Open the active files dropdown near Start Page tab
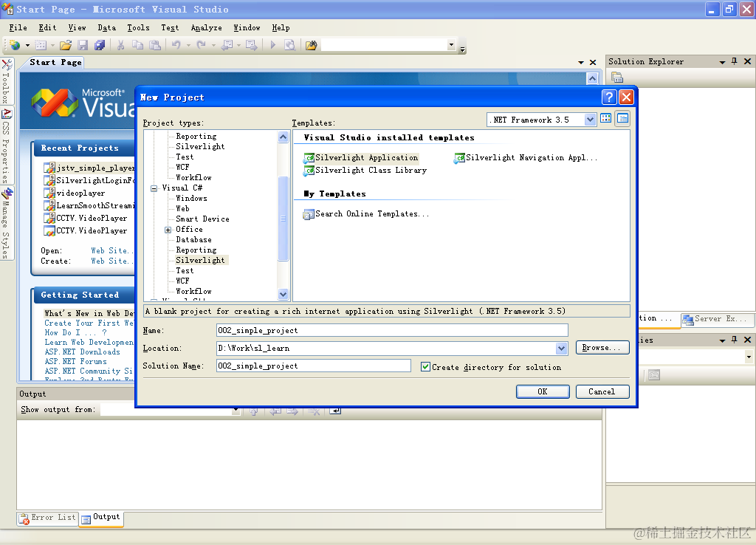This screenshot has height=545, width=756. pyautogui.click(x=581, y=62)
